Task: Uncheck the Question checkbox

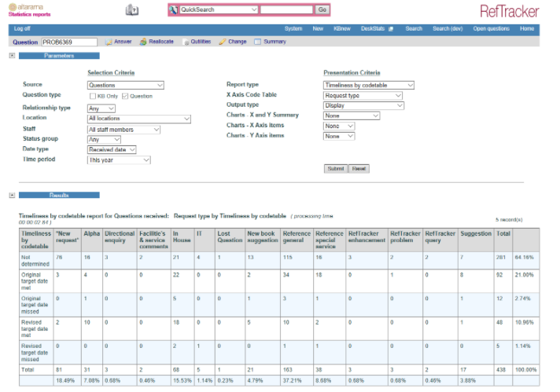Action: pos(124,96)
